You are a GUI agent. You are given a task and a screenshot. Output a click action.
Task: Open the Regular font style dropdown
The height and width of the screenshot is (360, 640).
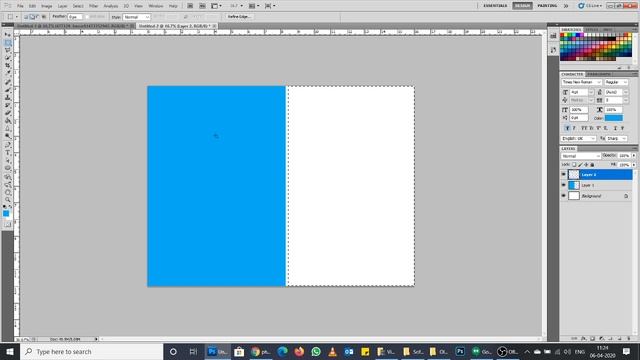(616, 82)
